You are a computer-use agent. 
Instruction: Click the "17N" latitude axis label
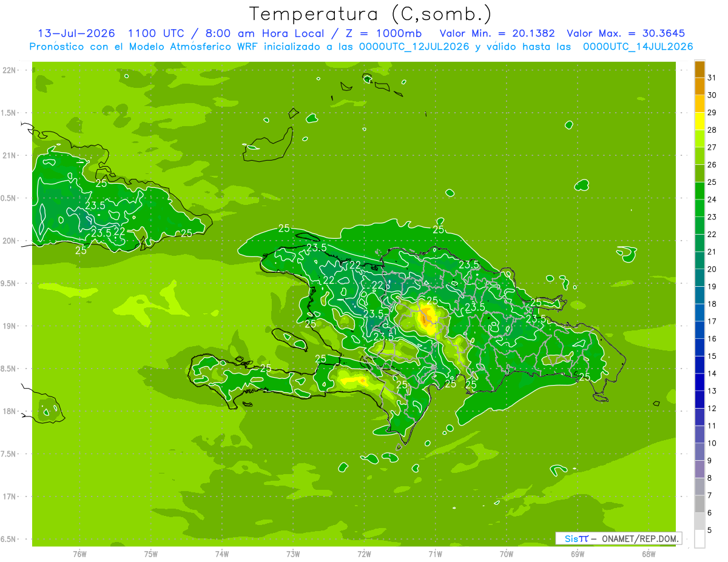(10, 497)
